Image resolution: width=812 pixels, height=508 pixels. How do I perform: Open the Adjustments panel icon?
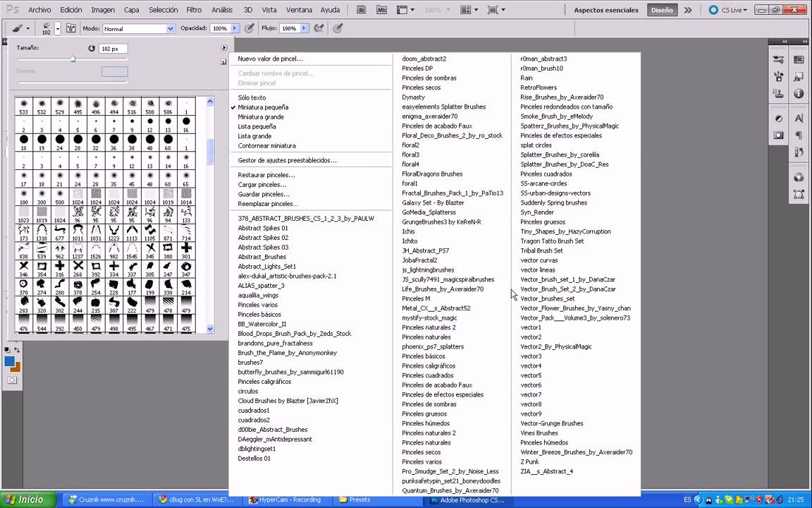coord(778,119)
